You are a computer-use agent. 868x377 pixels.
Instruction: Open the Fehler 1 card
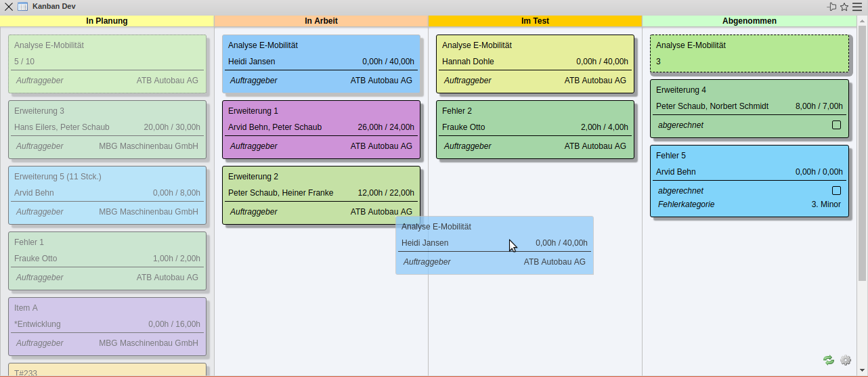pyautogui.click(x=107, y=261)
